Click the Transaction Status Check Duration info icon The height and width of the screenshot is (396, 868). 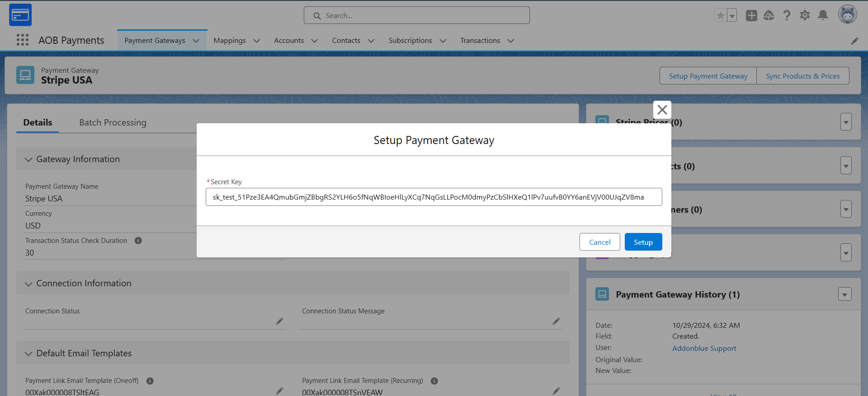(138, 241)
